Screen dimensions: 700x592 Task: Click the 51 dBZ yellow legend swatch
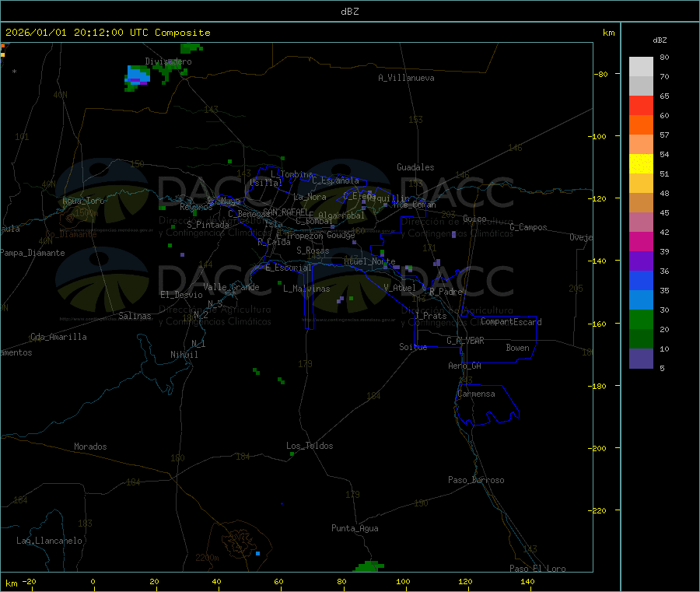pyautogui.click(x=641, y=163)
